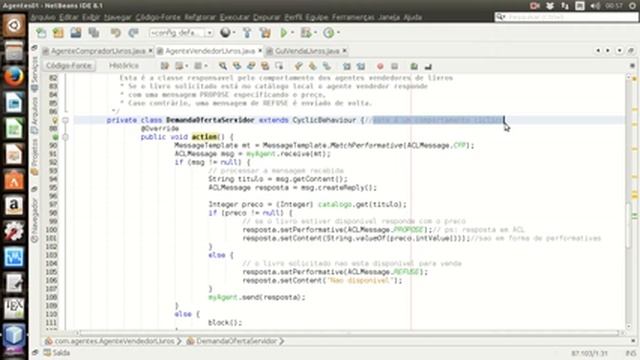640x360 pixels.
Task: Show opened documents list arrow at tab bar
Action: (620, 51)
